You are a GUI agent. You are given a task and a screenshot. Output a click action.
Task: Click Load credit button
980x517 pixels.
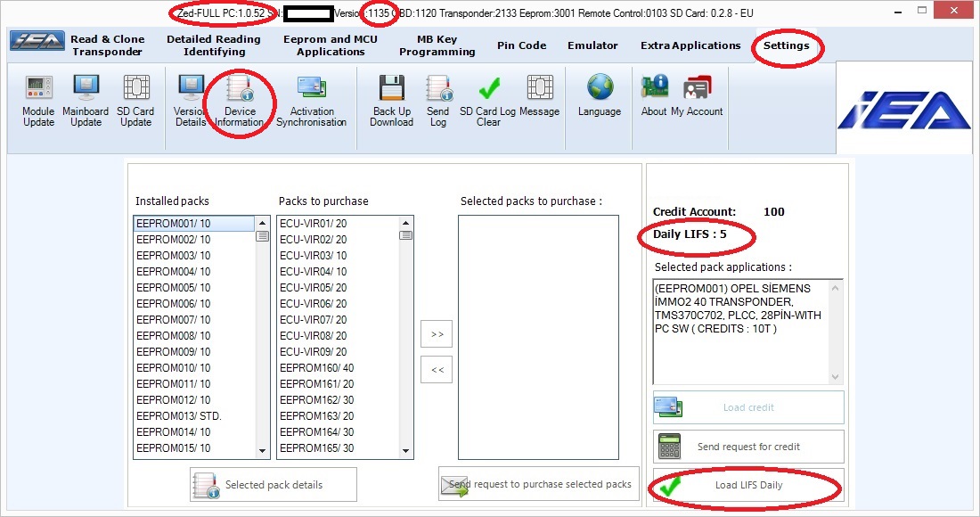coord(748,407)
